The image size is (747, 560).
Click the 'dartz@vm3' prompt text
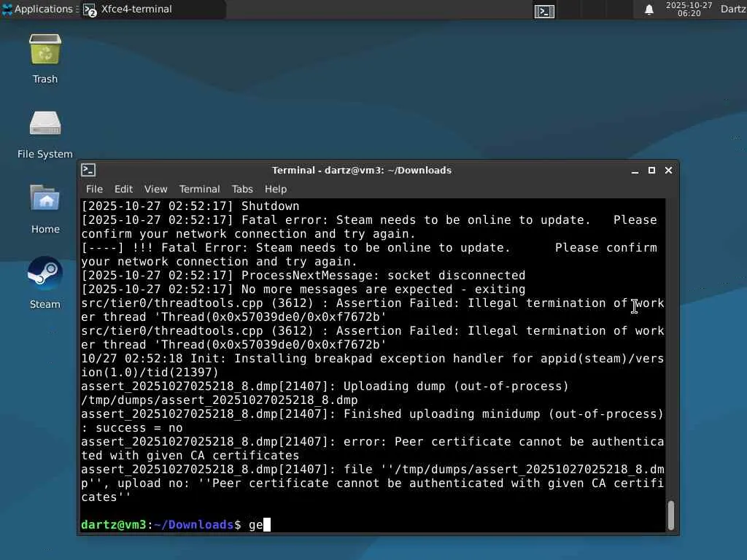(113, 525)
